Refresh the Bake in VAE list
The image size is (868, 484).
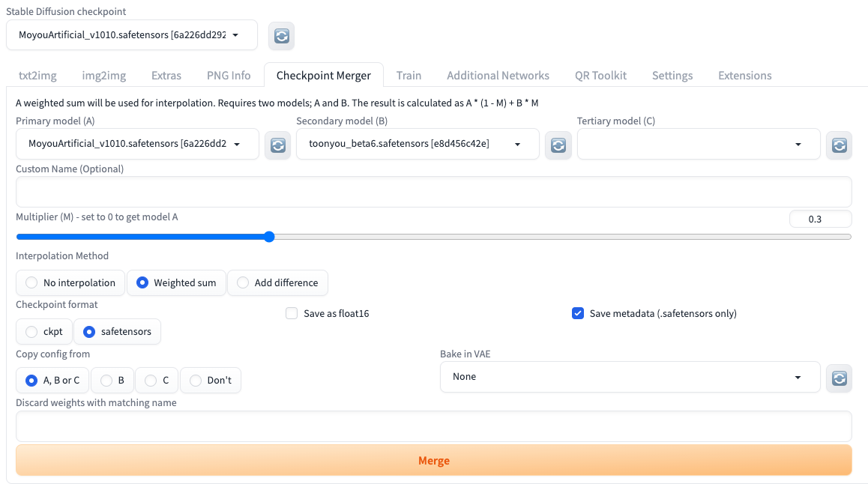[x=839, y=378]
